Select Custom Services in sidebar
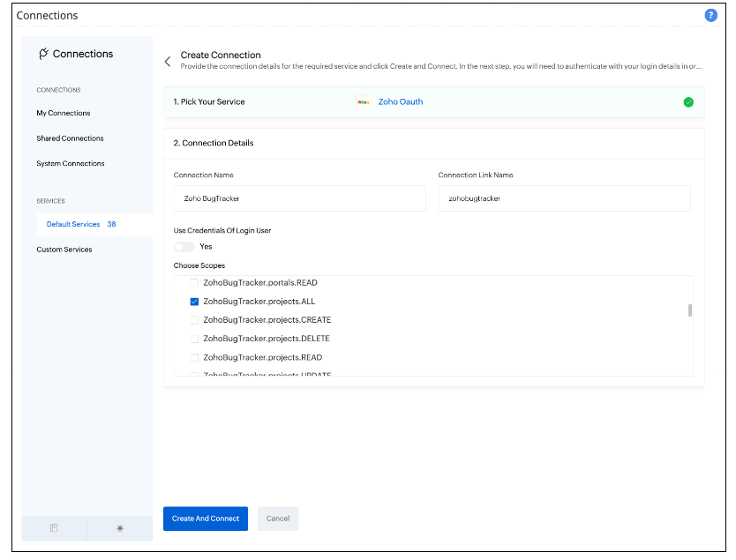 coord(64,250)
